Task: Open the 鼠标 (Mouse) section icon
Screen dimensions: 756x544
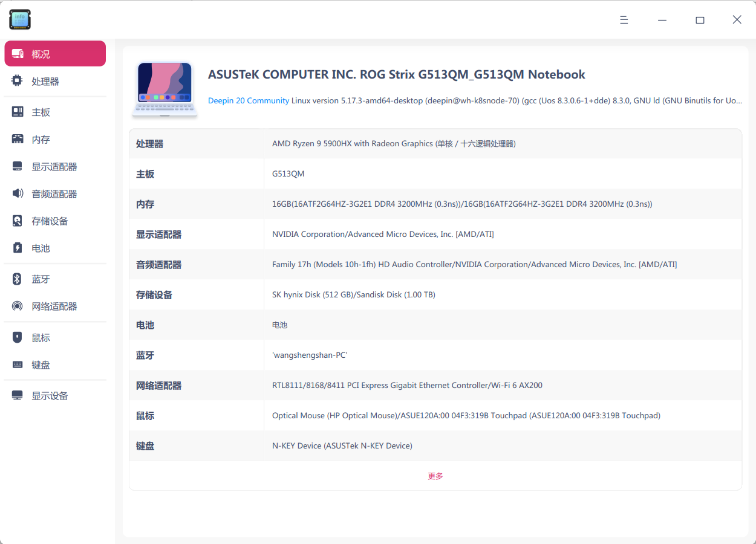Action: pos(16,337)
